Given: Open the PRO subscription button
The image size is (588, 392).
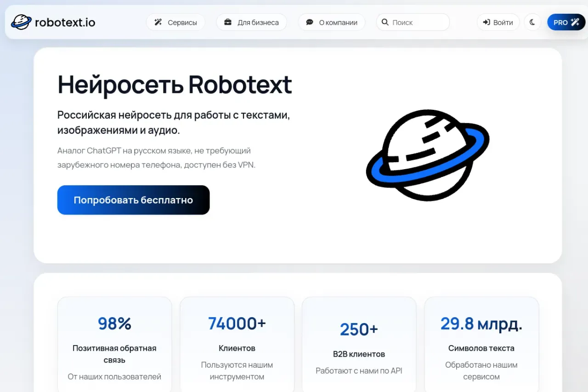Looking at the screenshot, I should pyautogui.click(x=566, y=22).
